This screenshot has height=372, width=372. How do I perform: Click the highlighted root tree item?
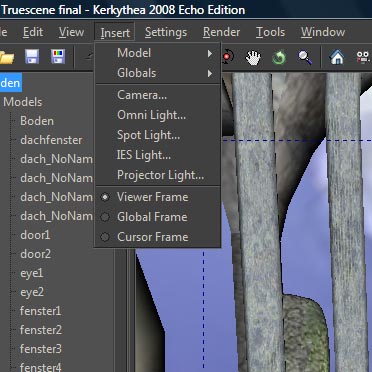tap(10, 83)
